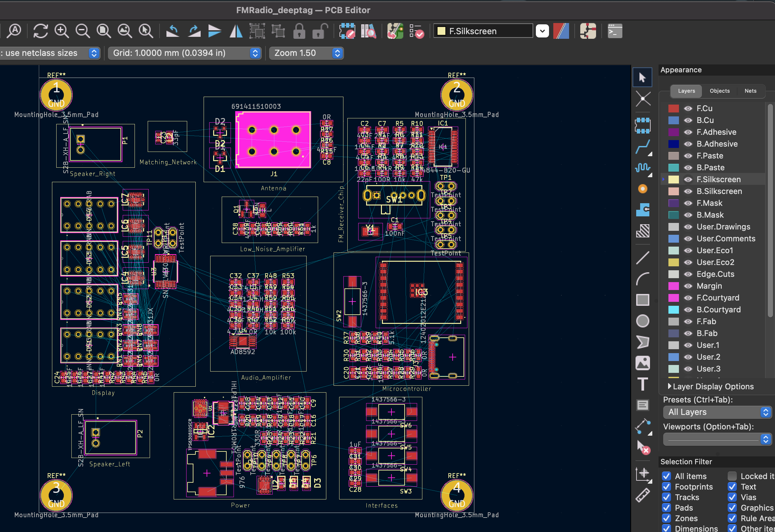This screenshot has width=775, height=532.
Task: Select the B.Mask layer row
Action: pyautogui.click(x=713, y=215)
